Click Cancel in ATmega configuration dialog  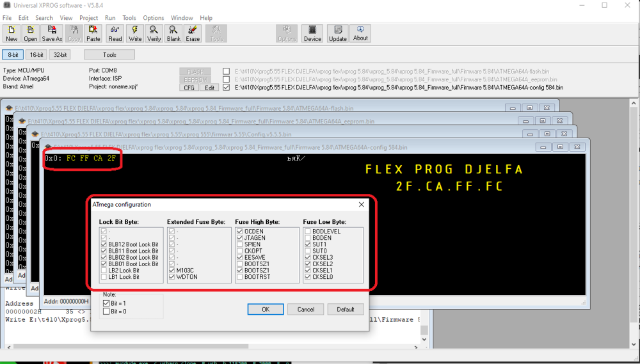[x=305, y=310]
